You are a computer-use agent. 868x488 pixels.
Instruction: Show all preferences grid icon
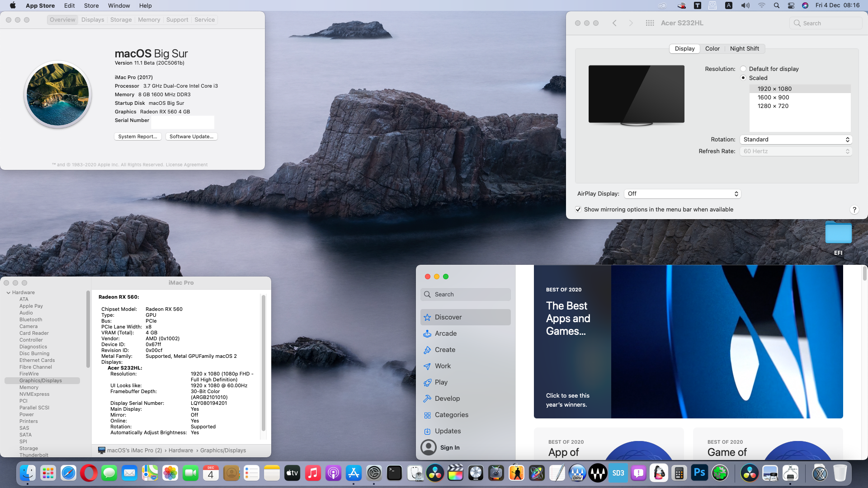[650, 23]
